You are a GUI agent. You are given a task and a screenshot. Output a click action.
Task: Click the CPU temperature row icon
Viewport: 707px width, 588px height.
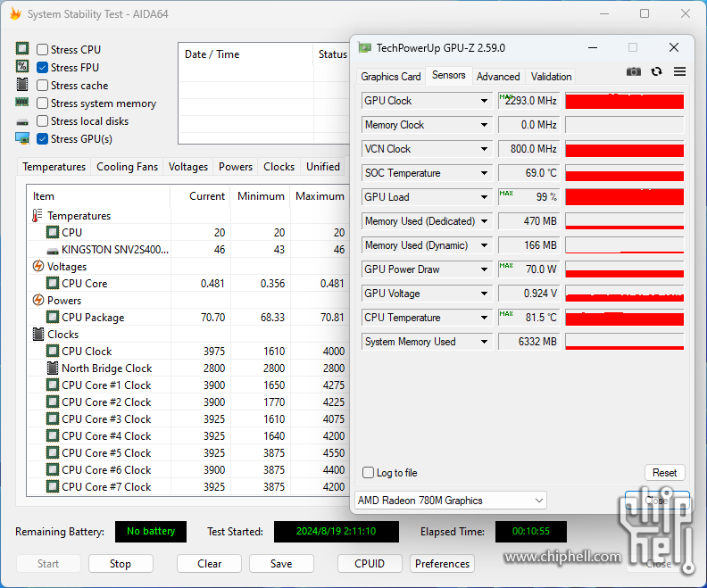coord(53,232)
